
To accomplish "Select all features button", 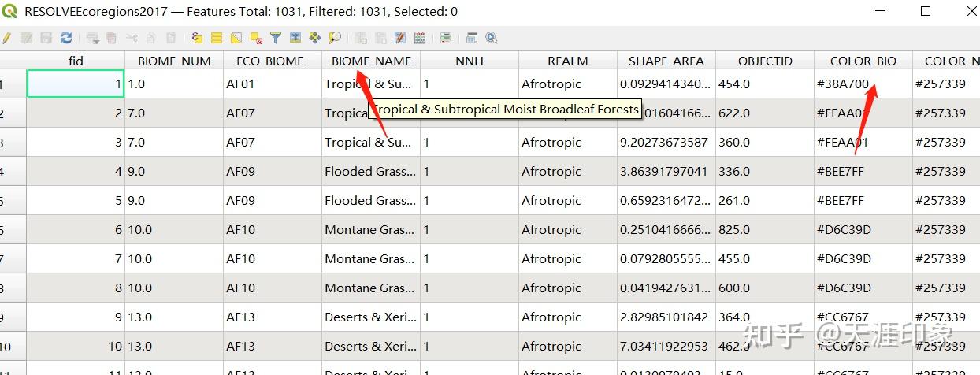I will tap(217, 37).
